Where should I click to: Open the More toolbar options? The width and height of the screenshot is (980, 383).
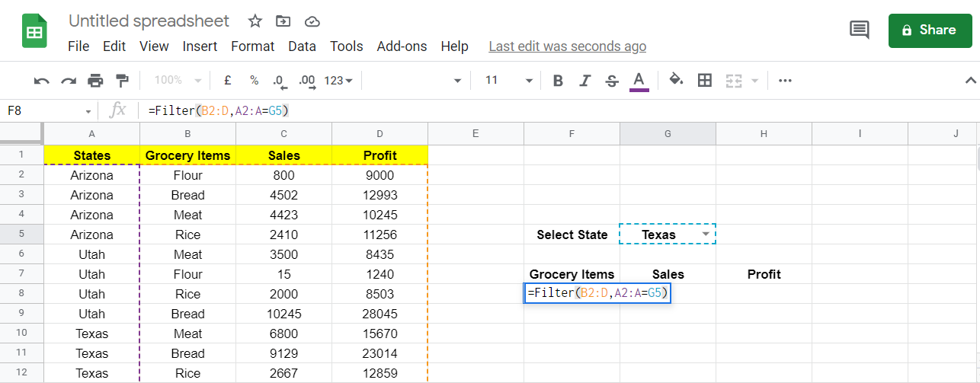[785, 80]
